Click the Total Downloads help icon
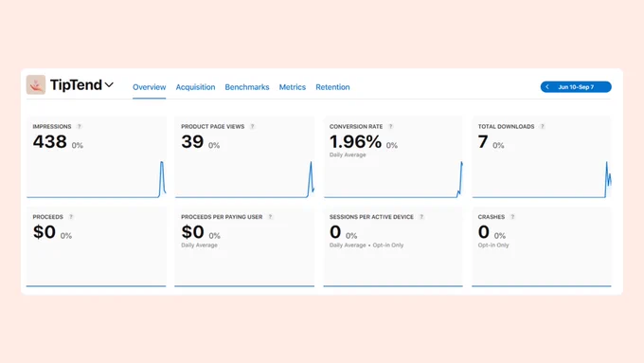 click(542, 126)
